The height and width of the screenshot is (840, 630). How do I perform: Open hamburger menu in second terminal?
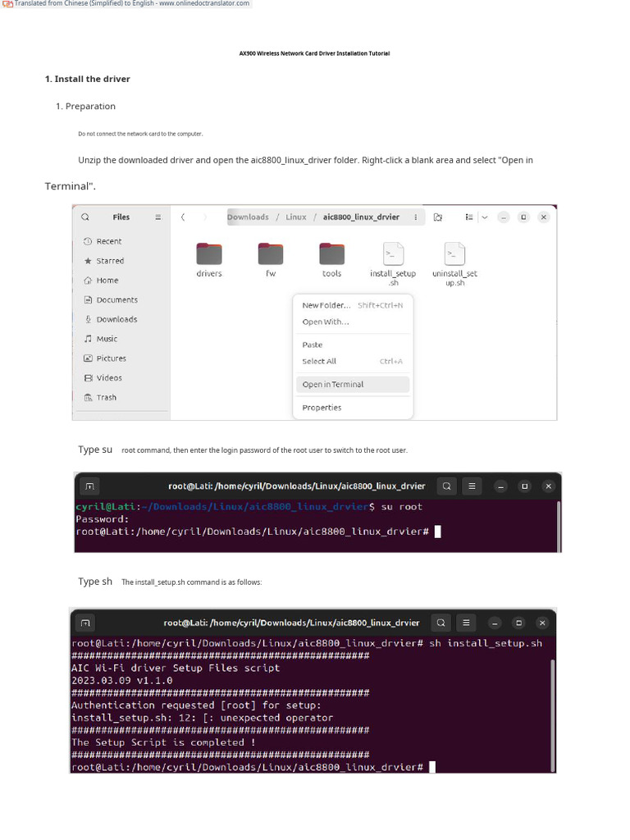pos(466,623)
